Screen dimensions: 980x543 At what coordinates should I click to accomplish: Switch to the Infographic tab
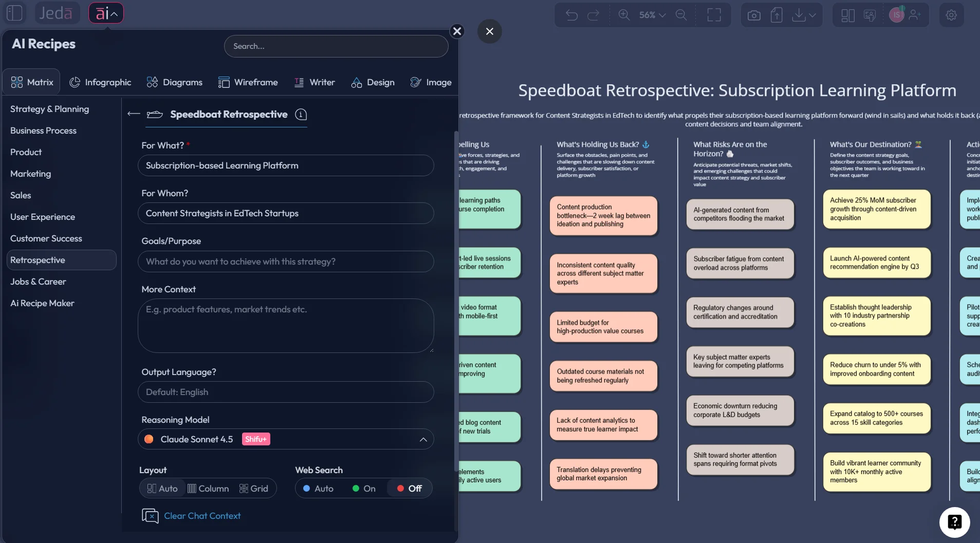click(x=100, y=82)
